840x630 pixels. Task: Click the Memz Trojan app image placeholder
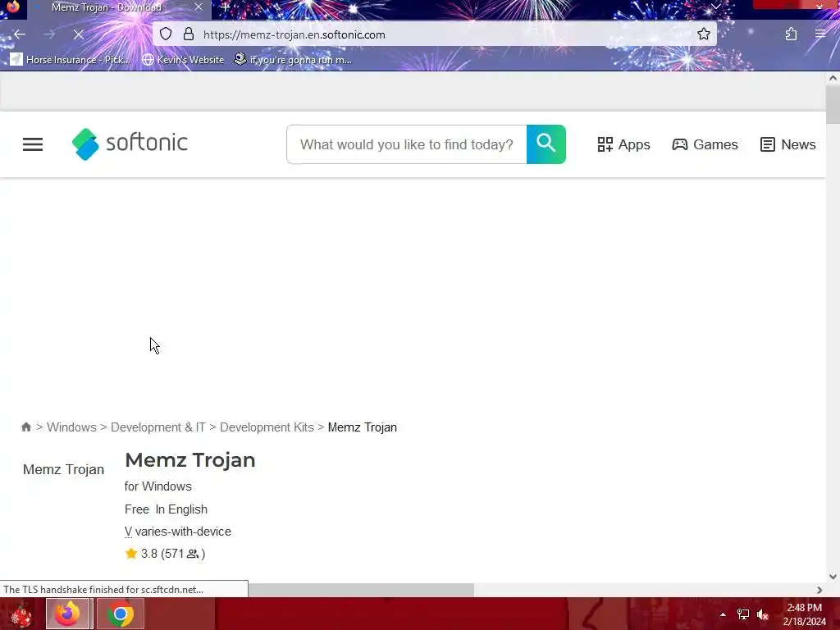click(63, 469)
